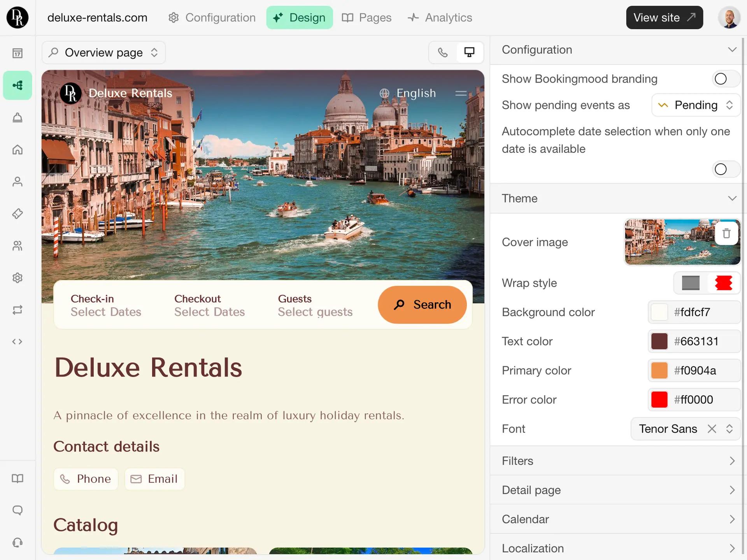747x560 pixels.
Task: Open the documentation book icon in sidebar
Action: pyautogui.click(x=18, y=478)
